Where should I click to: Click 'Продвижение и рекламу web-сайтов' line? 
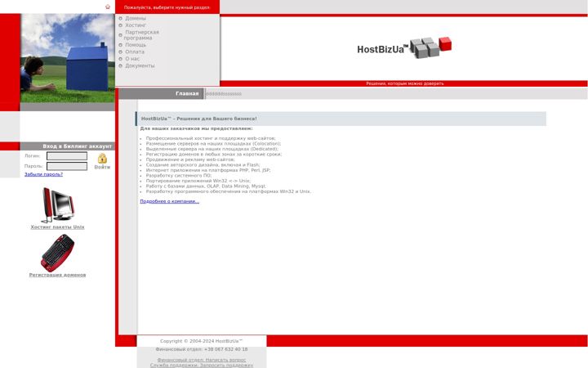(x=190, y=159)
